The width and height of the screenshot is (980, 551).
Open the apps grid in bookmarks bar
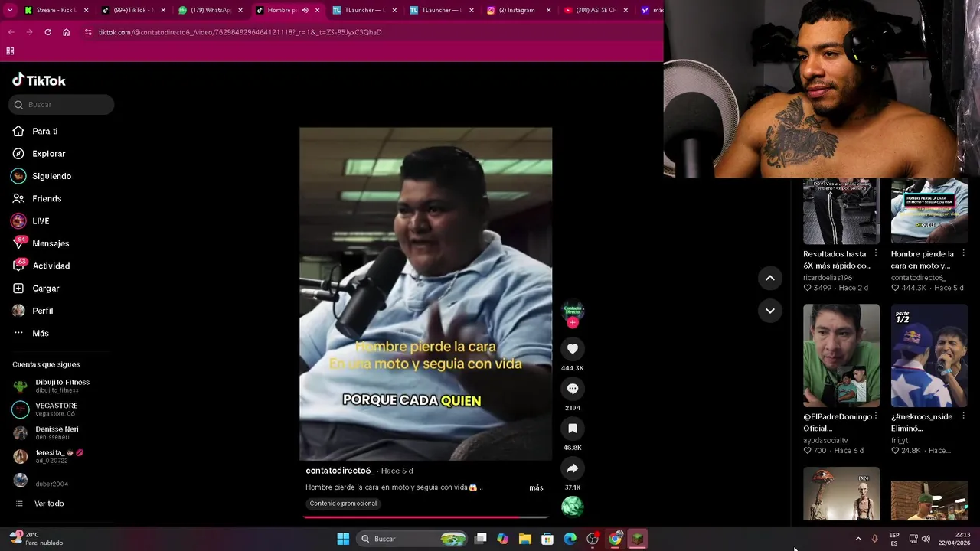tap(10, 51)
